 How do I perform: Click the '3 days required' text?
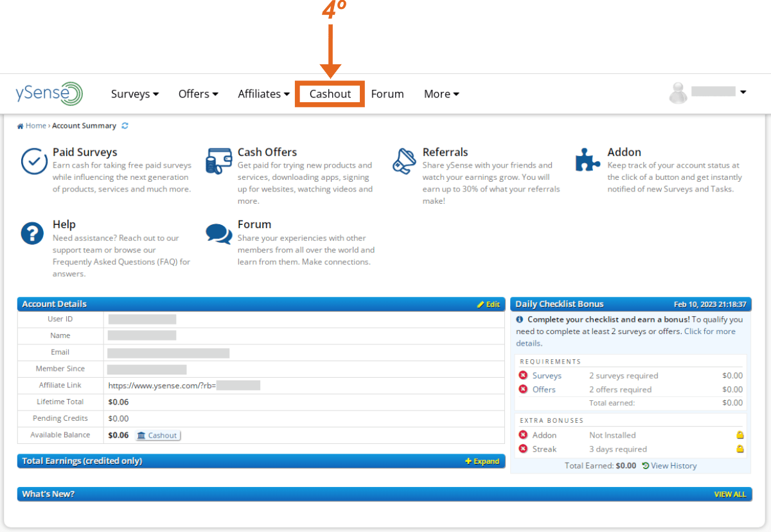coord(618,449)
